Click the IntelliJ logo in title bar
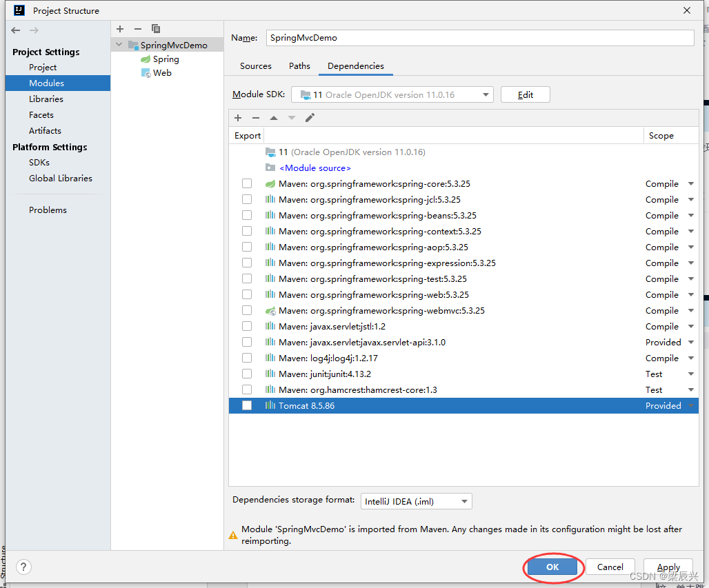 (19, 10)
